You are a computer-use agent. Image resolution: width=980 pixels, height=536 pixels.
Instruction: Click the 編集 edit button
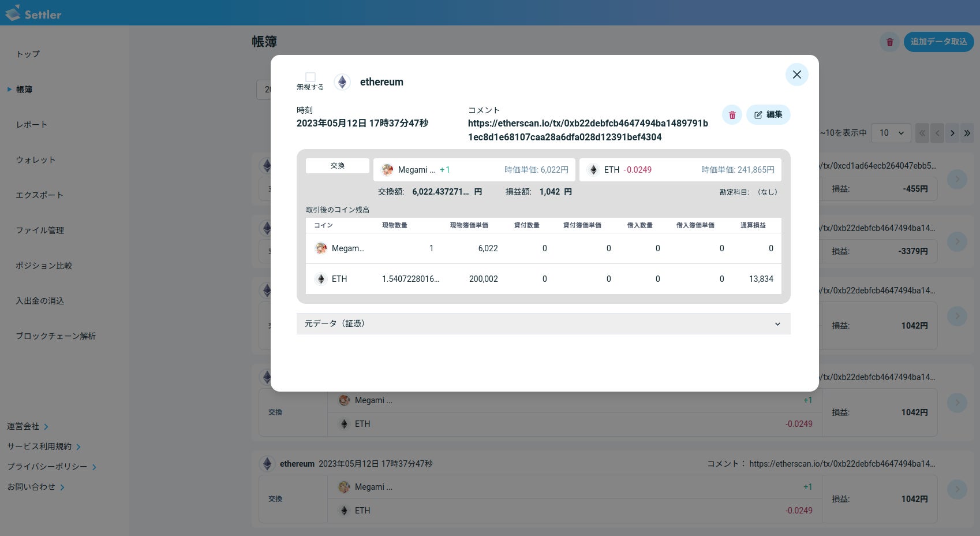click(x=768, y=114)
